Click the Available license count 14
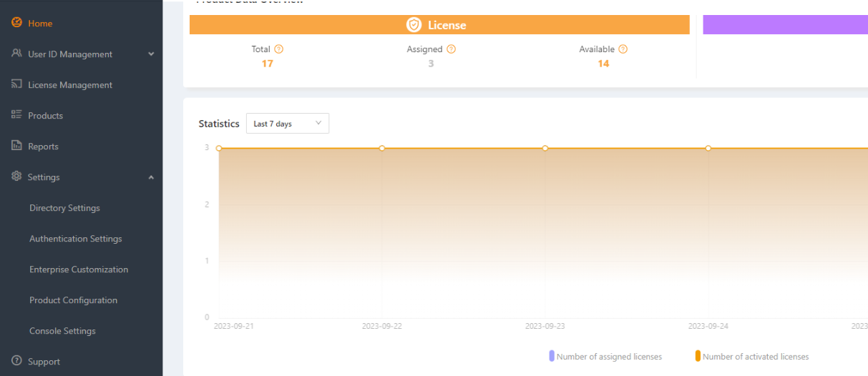The image size is (868, 376). pos(603,64)
